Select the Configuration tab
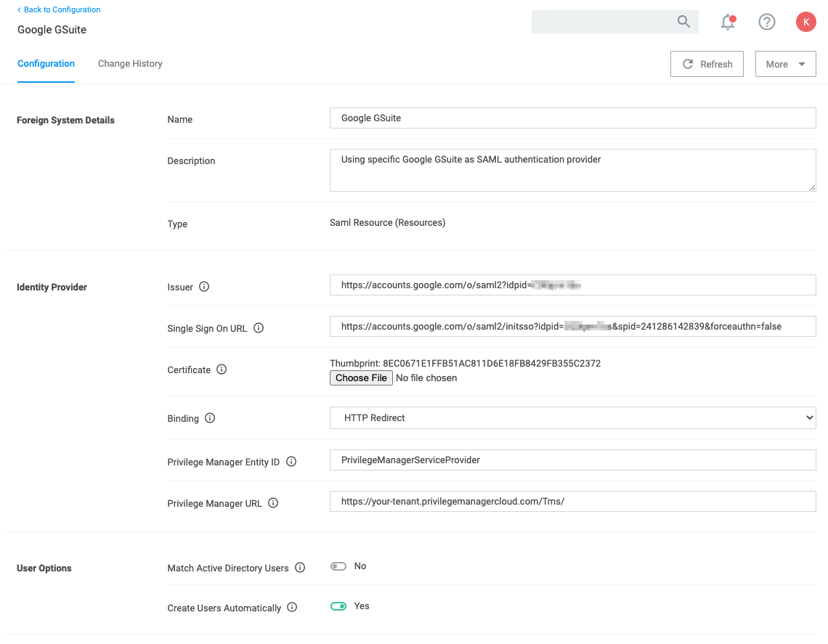828x644 pixels. coord(46,64)
